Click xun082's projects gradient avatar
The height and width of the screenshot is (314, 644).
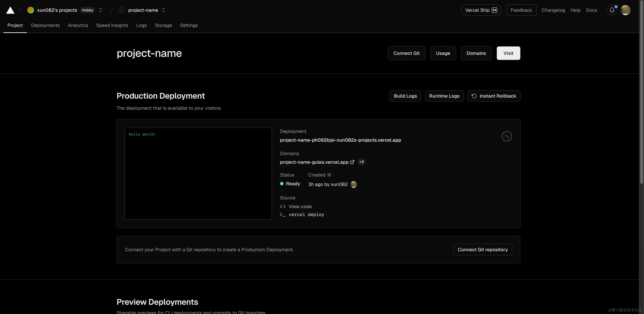click(x=30, y=10)
